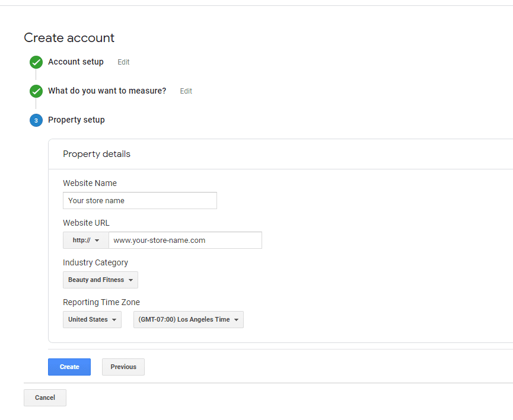
Task: Click the green checkmark beside What do you want to measure
Action: coord(36,91)
